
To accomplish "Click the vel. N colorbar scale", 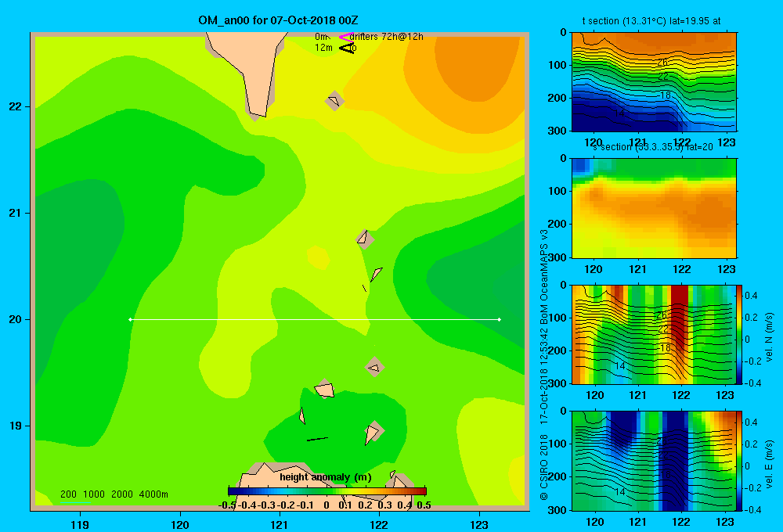I will tap(739, 334).
